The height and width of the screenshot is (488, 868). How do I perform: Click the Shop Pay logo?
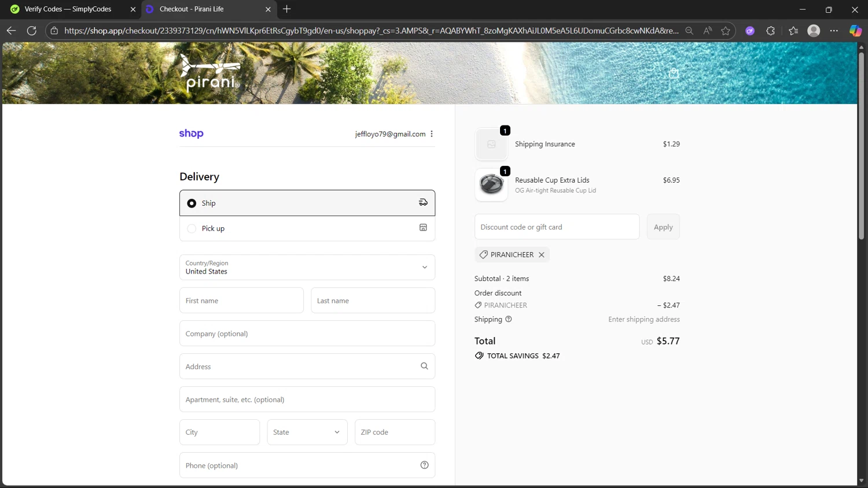tap(191, 134)
